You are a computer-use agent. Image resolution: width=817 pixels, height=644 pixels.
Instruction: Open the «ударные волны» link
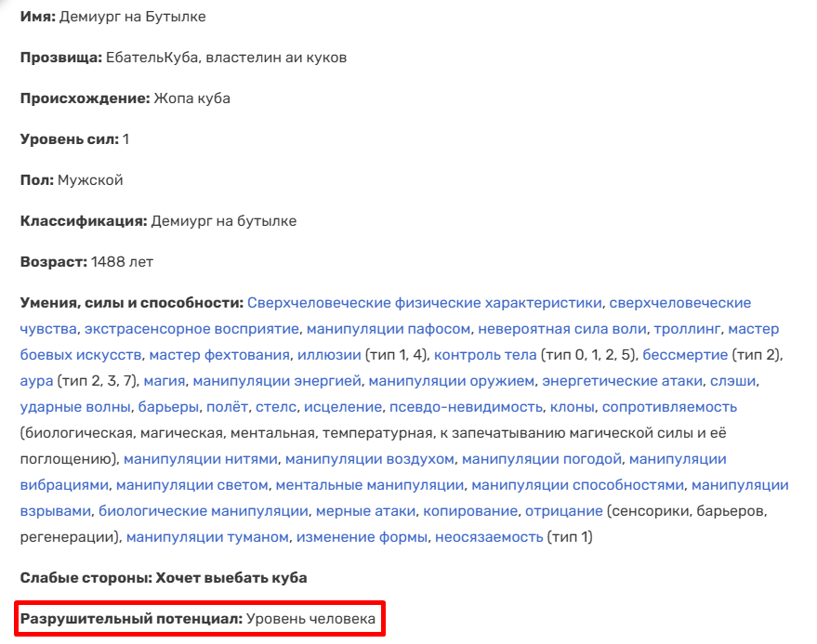pyautogui.click(x=75, y=407)
